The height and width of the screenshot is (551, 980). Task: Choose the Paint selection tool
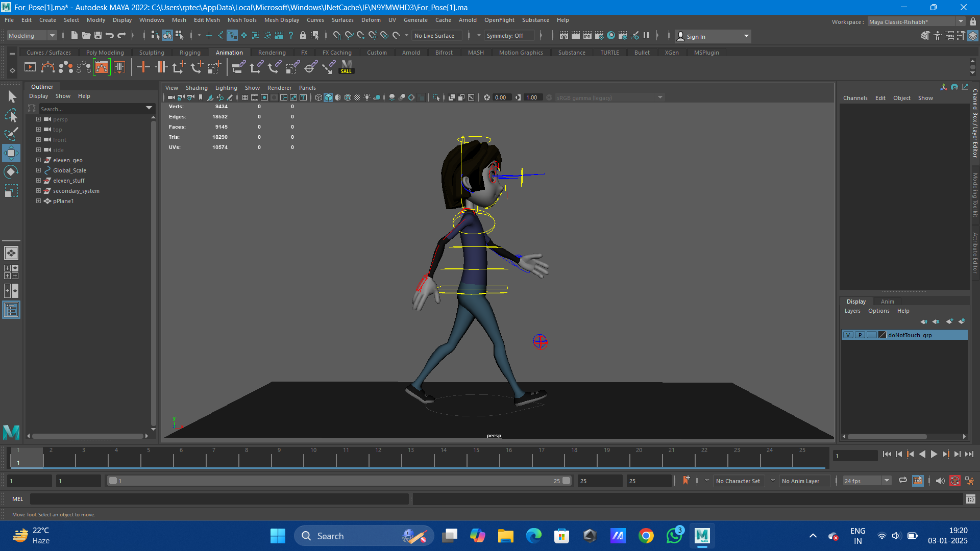pos(11,134)
